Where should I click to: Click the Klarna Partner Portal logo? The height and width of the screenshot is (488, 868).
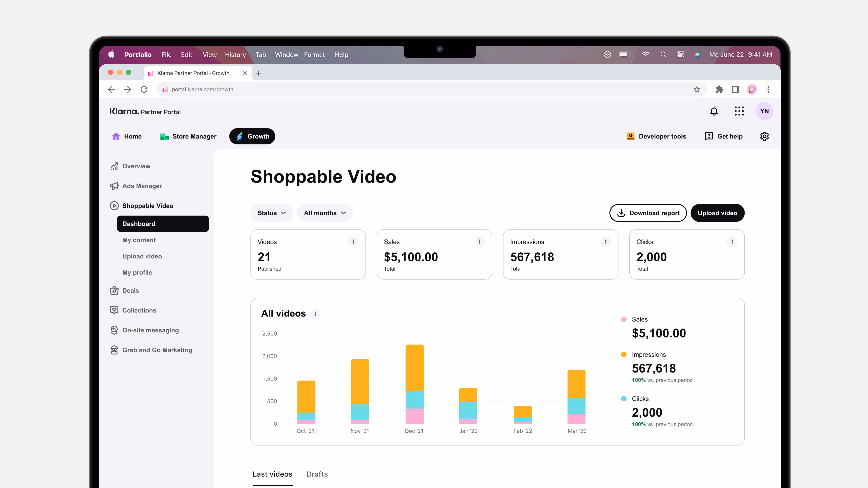pyautogui.click(x=145, y=111)
